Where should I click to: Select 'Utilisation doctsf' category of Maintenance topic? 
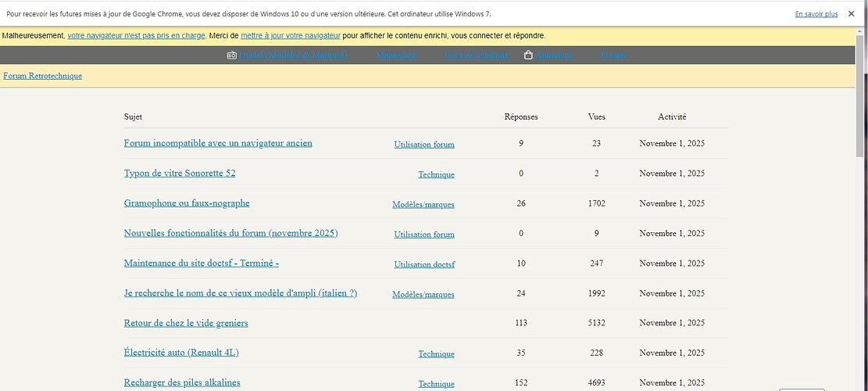tap(424, 264)
